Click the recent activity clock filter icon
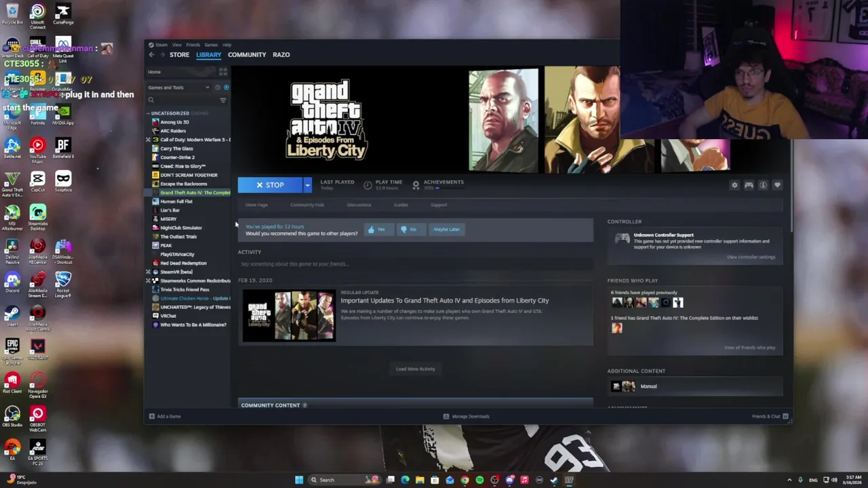This screenshot has width=868, height=488. pyautogui.click(x=218, y=87)
